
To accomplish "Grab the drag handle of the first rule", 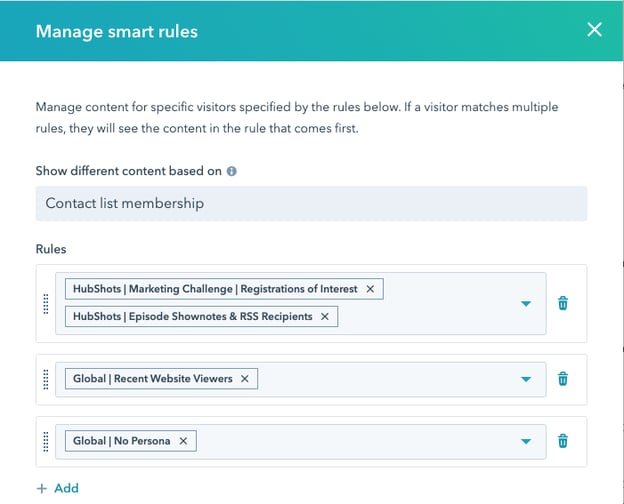I will (46, 303).
